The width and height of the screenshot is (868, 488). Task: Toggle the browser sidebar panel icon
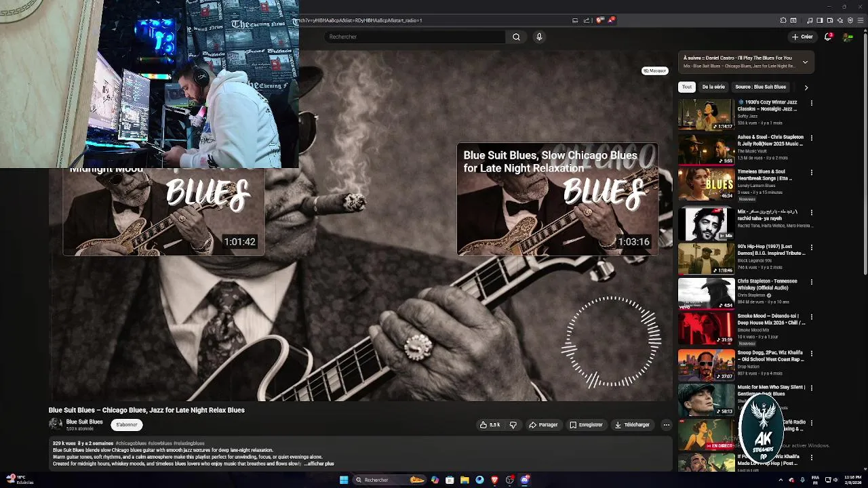click(x=820, y=20)
